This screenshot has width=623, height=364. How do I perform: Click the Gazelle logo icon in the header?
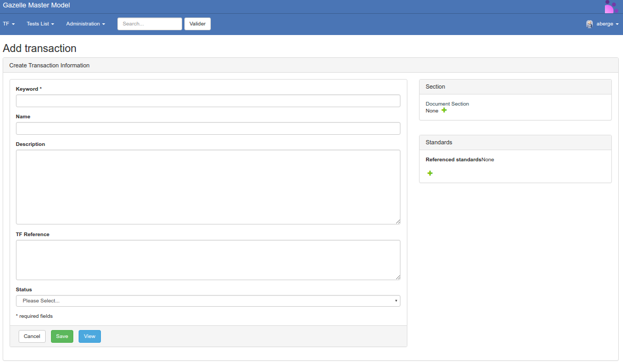point(611,7)
